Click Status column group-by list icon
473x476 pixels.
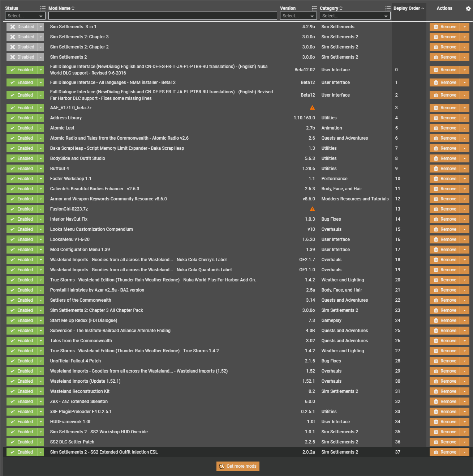[x=43, y=8]
